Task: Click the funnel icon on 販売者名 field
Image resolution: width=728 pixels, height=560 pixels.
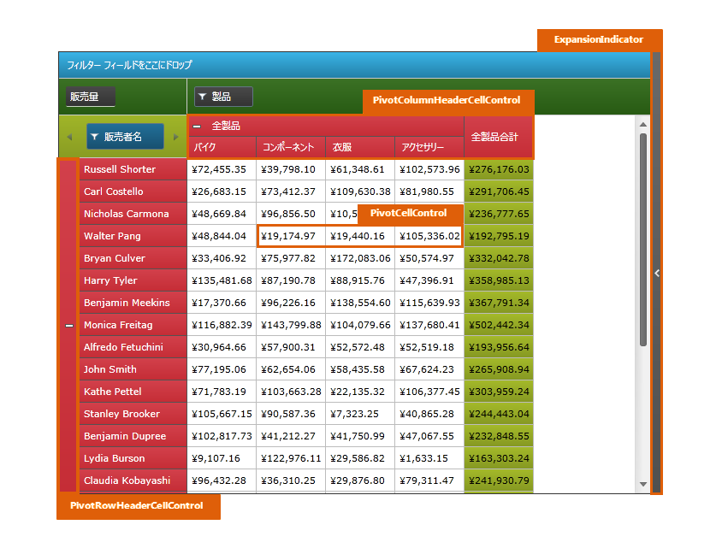Action: pyautogui.click(x=95, y=137)
